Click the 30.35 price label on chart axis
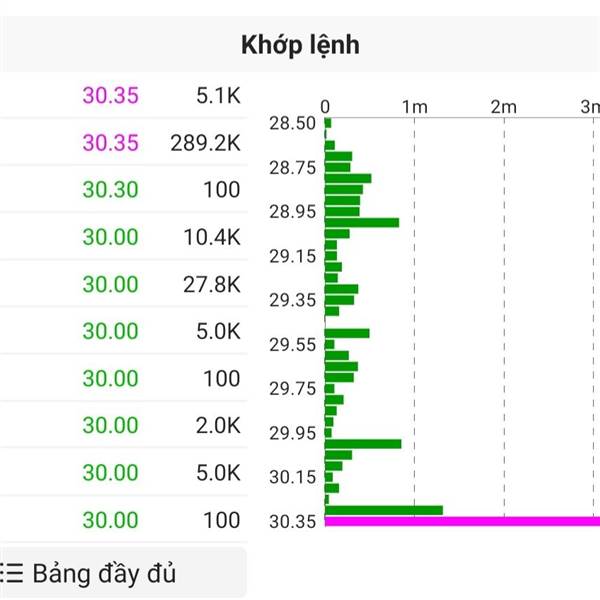Screen dimensions: 600x600 [x=293, y=521]
